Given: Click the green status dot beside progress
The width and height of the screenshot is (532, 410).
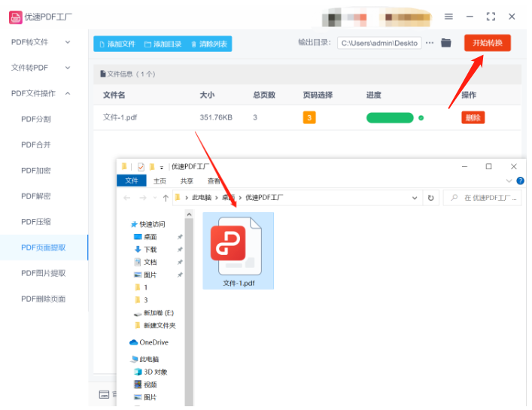Looking at the screenshot, I should click(421, 118).
